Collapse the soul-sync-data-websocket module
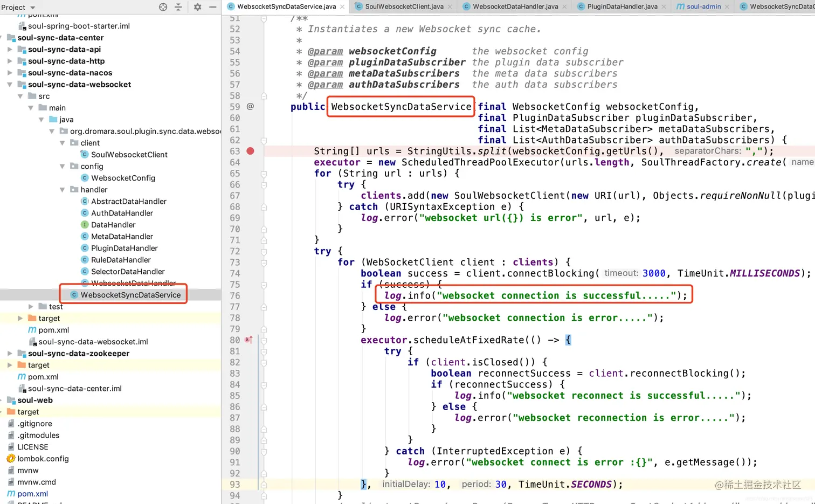This screenshot has width=815, height=504. pos(10,85)
